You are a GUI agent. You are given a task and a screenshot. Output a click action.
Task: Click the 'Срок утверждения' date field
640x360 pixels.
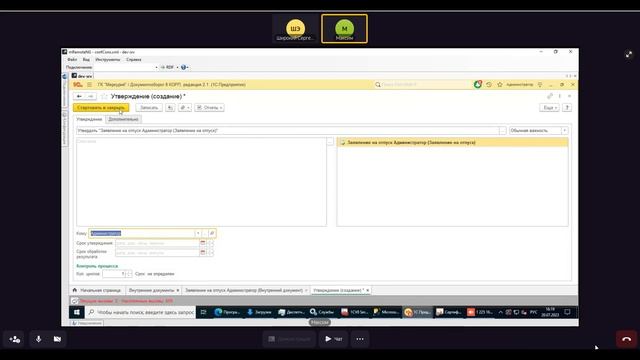(x=157, y=243)
